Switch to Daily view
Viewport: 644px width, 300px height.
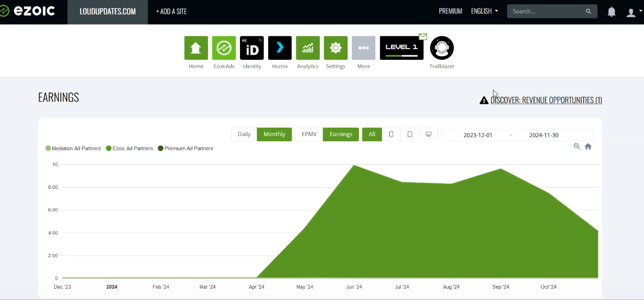coord(244,134)
